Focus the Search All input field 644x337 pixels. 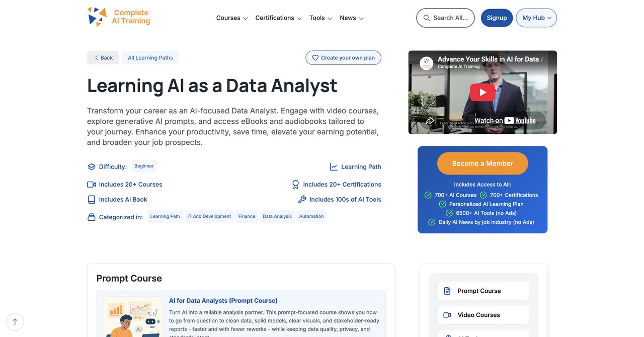445,18
